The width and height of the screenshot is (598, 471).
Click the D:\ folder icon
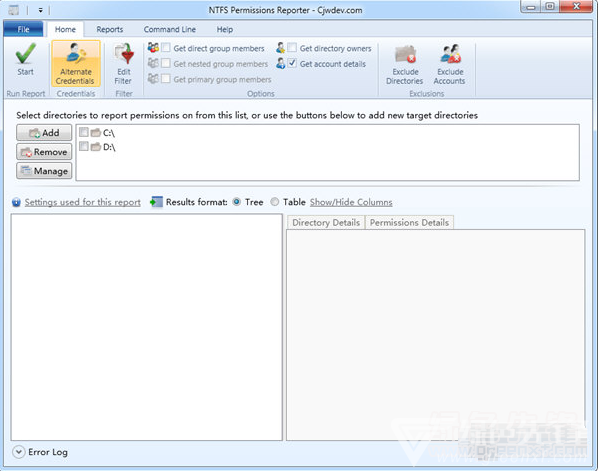[x=96, y=147]
